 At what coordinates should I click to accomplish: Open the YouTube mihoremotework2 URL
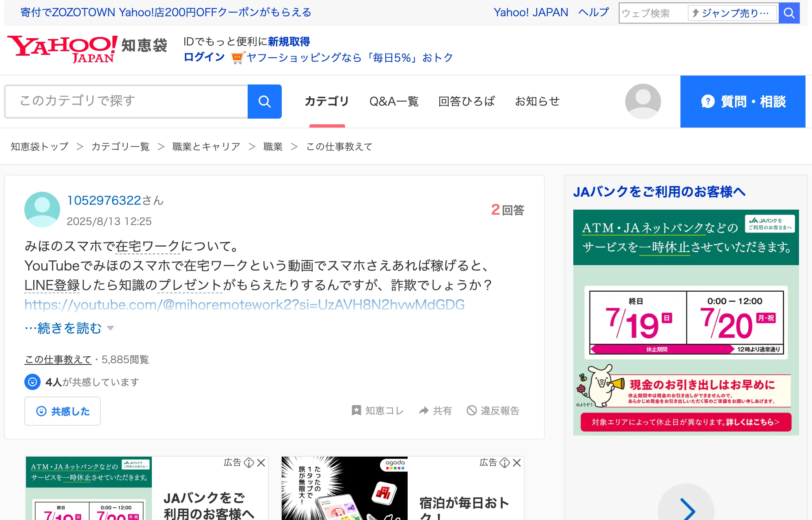[244, 305]
